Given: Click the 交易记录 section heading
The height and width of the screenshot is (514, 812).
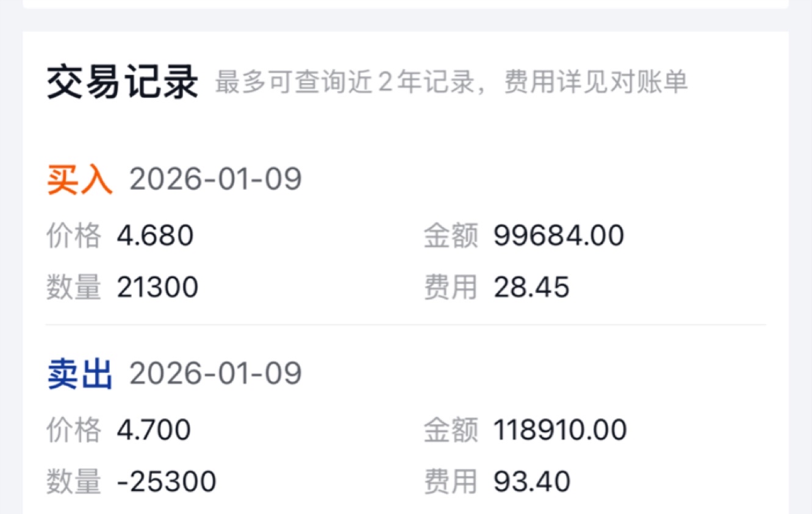Looking at the screenshot, I should [123, 82].
